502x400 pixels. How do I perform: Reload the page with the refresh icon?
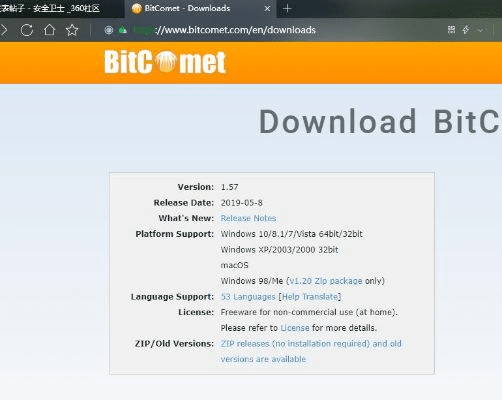[27, 30]
